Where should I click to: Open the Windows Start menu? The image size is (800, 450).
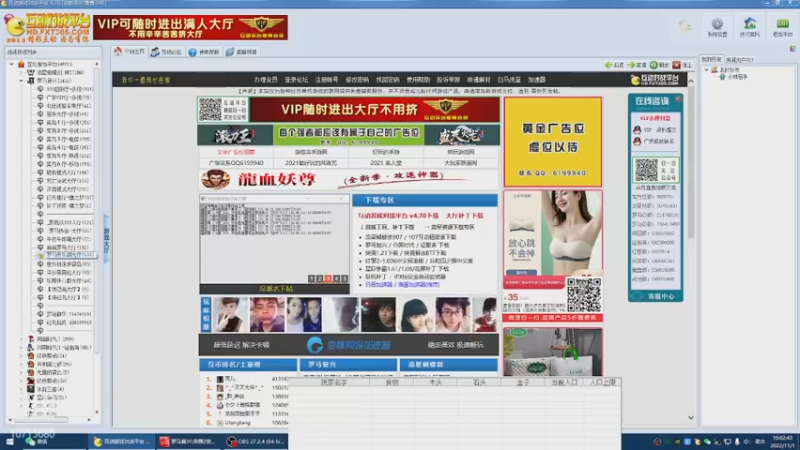click(x=9, y=441)
